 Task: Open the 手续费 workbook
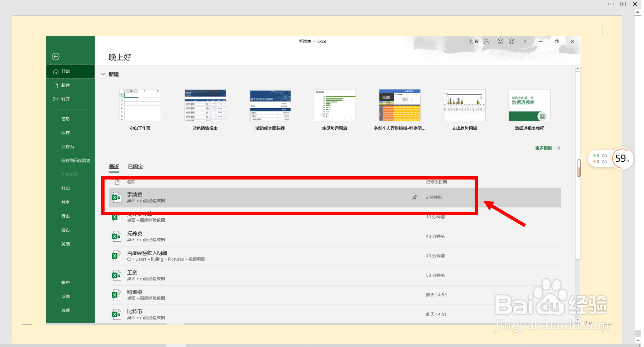pyautogui.click(x=335, y=198)
